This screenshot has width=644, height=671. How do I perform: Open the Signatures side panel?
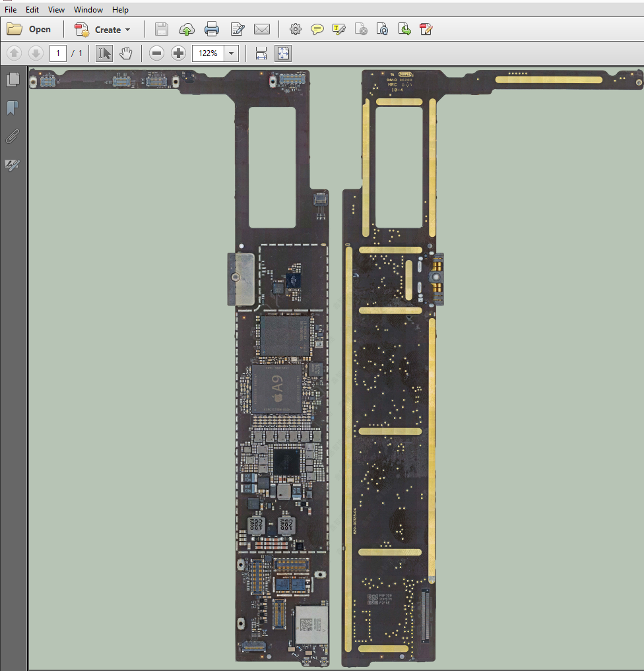13,165
